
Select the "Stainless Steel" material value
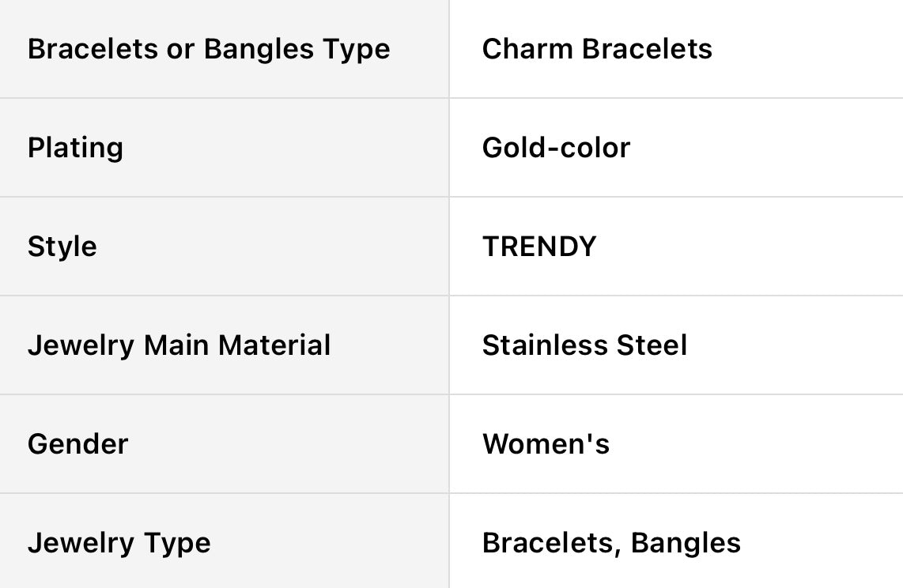point(584,345)
